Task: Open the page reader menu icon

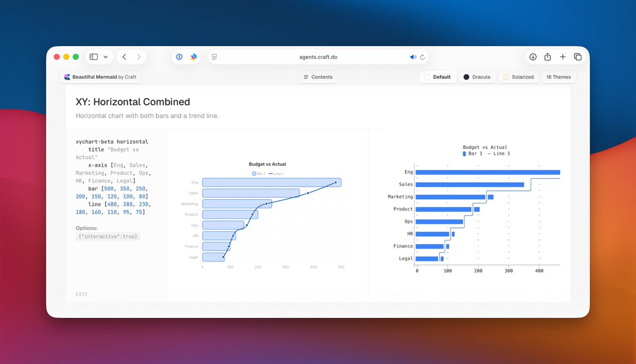Action: pyautogui.click(x=215, y=57)
